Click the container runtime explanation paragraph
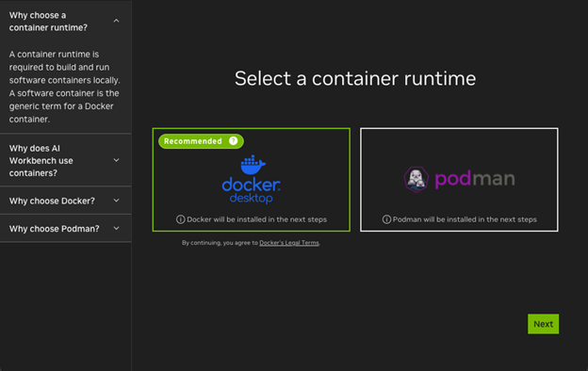This screenshot has width=588, height=371. pyautogui.click(x=64, y=87)
